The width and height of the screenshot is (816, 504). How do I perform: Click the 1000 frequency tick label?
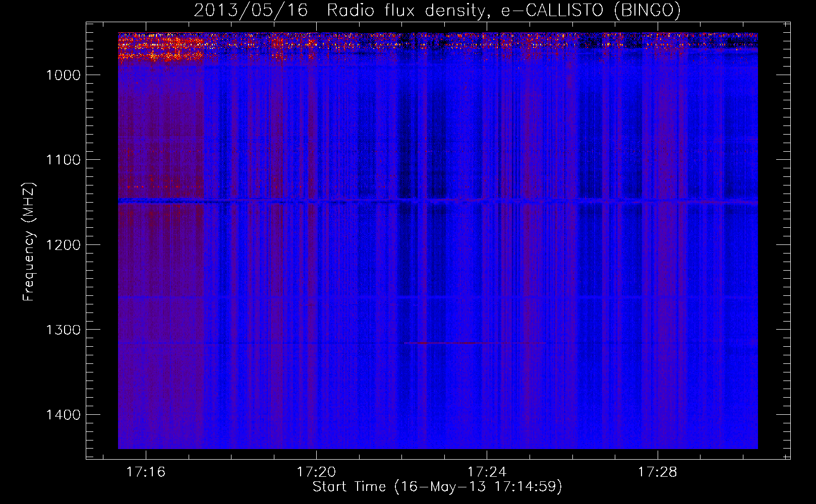(64, 75)
